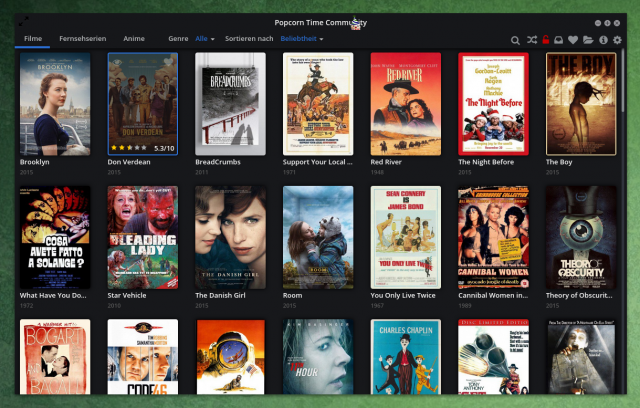
Task: Open favorites with the heart icon in toolbar
Action: 573,40
